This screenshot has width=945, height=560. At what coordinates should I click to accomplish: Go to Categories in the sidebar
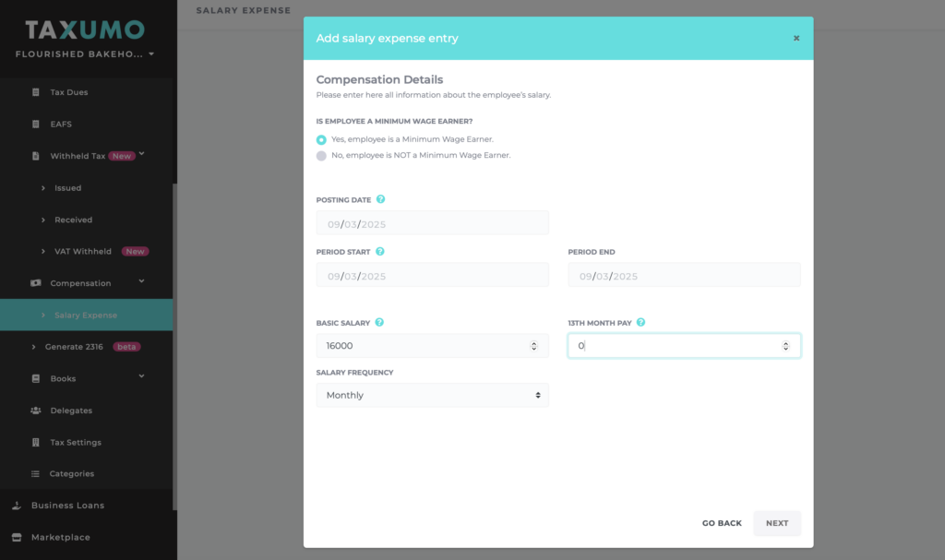(71, 473)
